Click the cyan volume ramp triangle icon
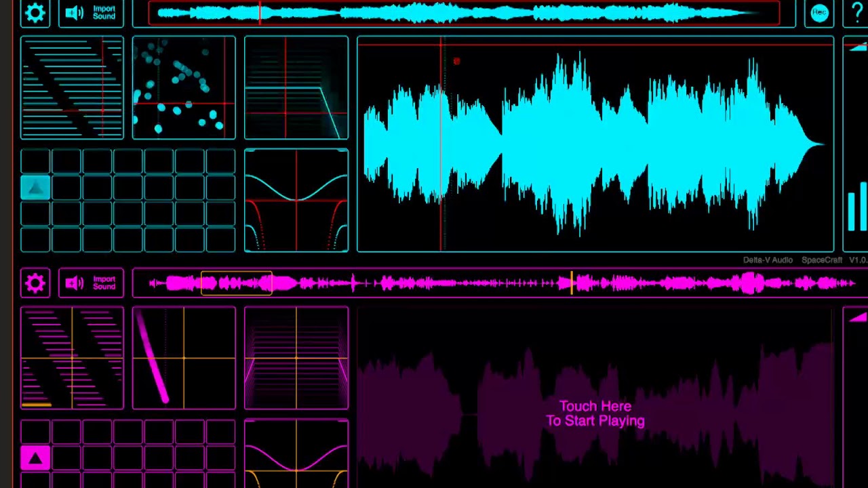The width and height of the screenshot is (868, 488). coord(858,47)
